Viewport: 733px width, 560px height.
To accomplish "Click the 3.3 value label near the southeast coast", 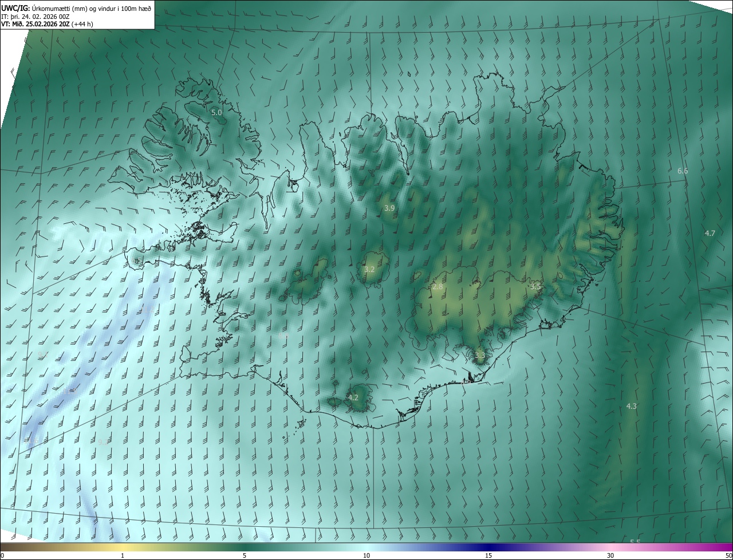I will pyautogui.click(x=480, y=356).
